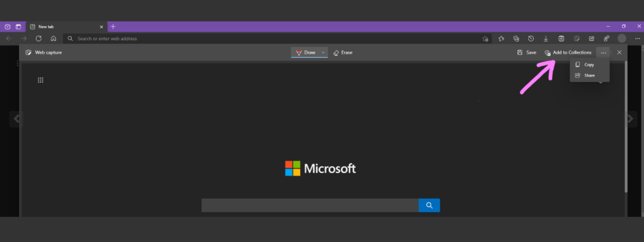Image resolution: width=644 pixels, height=242 pixels.
Task: Open the Downloads toolbar icon
Action: [x=546, y=38]
